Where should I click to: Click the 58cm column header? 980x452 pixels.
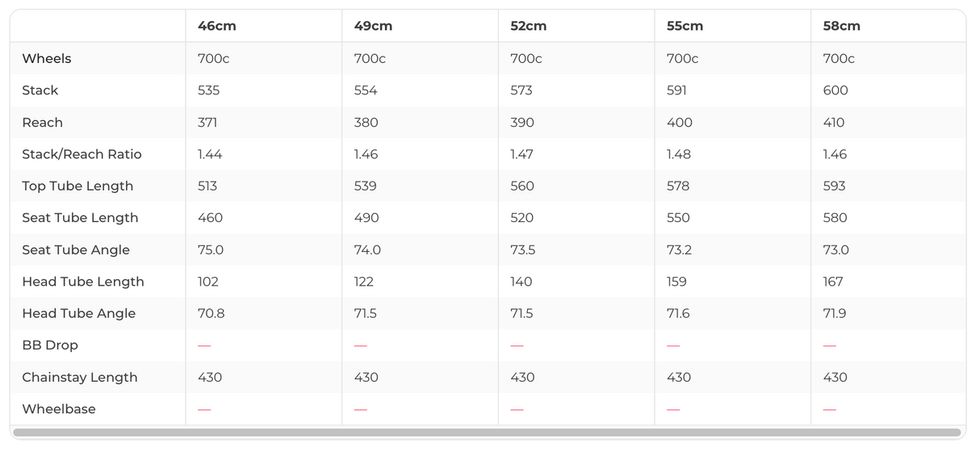[x=841, y=26]
